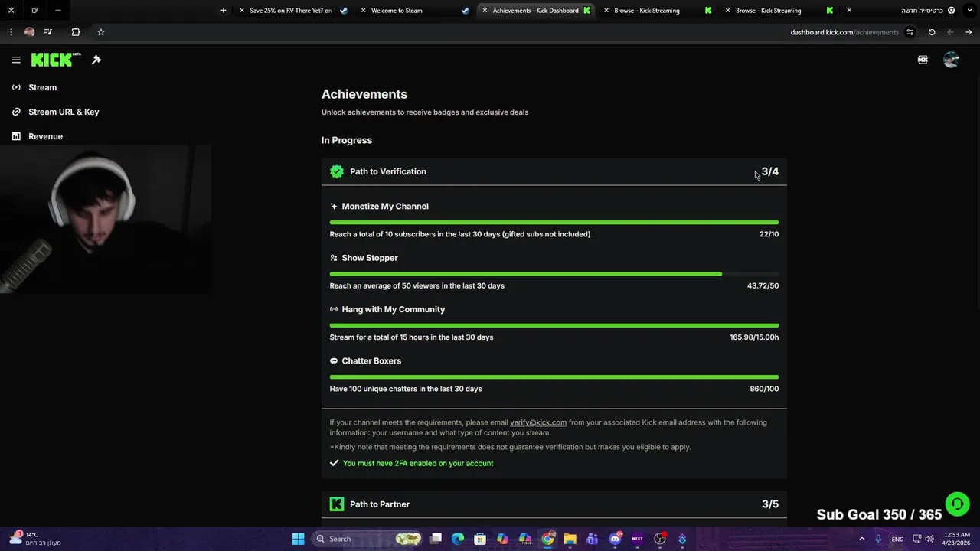Click the green verified badge icon

click(337, 171)
